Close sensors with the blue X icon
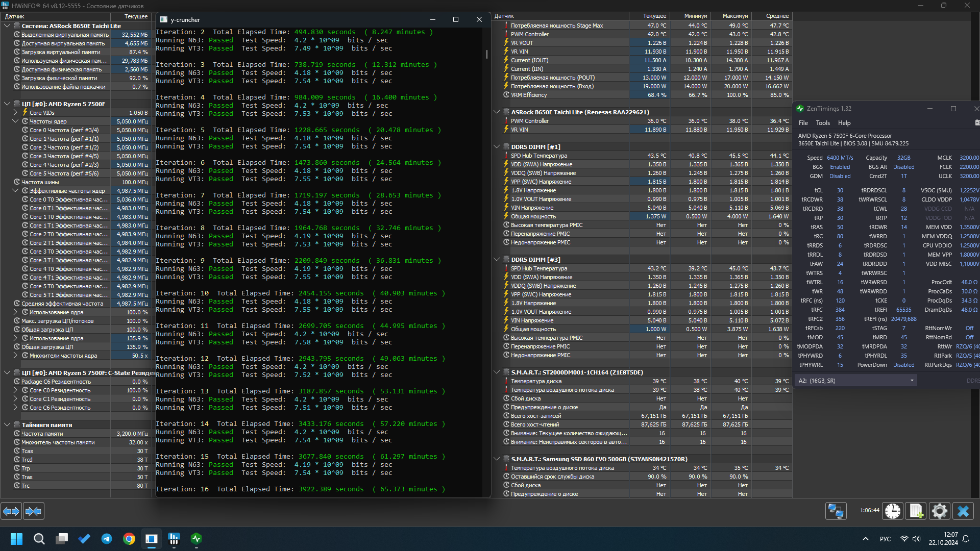Screen dimensions: 980x551 click(963, 511)
